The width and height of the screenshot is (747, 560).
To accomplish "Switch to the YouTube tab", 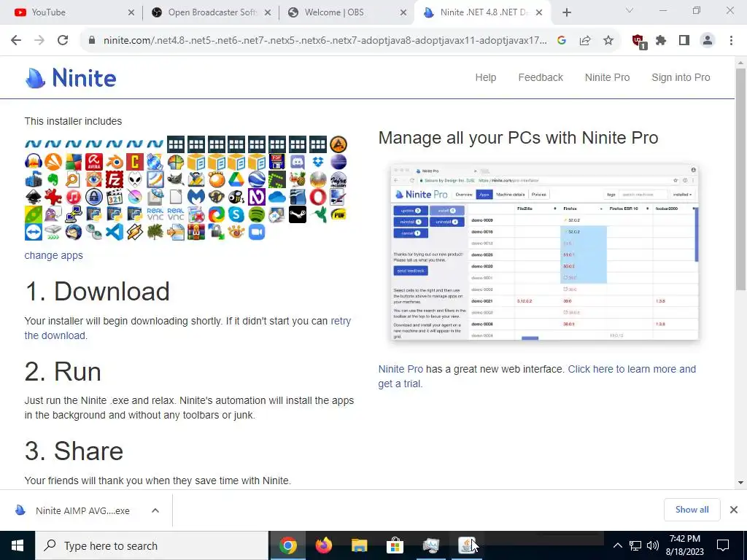I will coord(71,12).
